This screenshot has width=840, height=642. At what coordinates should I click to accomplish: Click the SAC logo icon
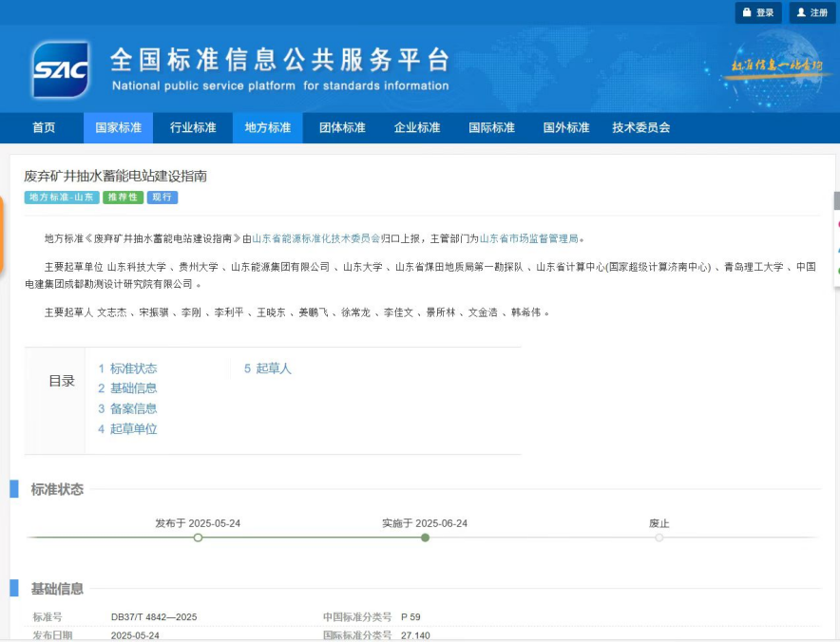61,69
